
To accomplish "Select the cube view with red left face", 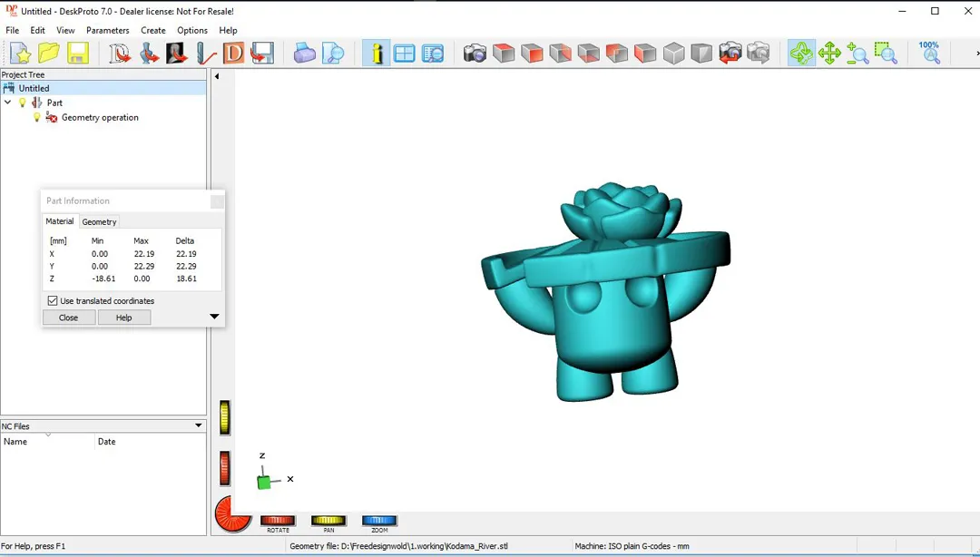I will (646, 54).
